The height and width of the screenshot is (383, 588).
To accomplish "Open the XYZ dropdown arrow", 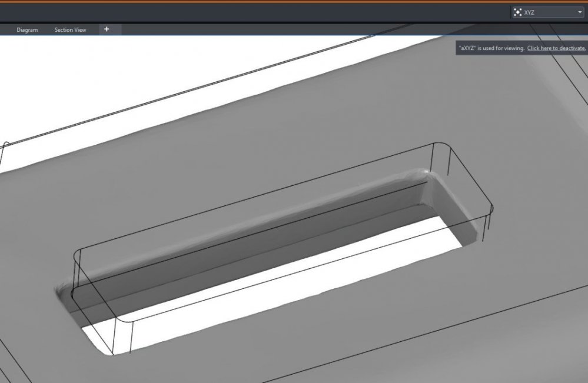I will (579, 12).
